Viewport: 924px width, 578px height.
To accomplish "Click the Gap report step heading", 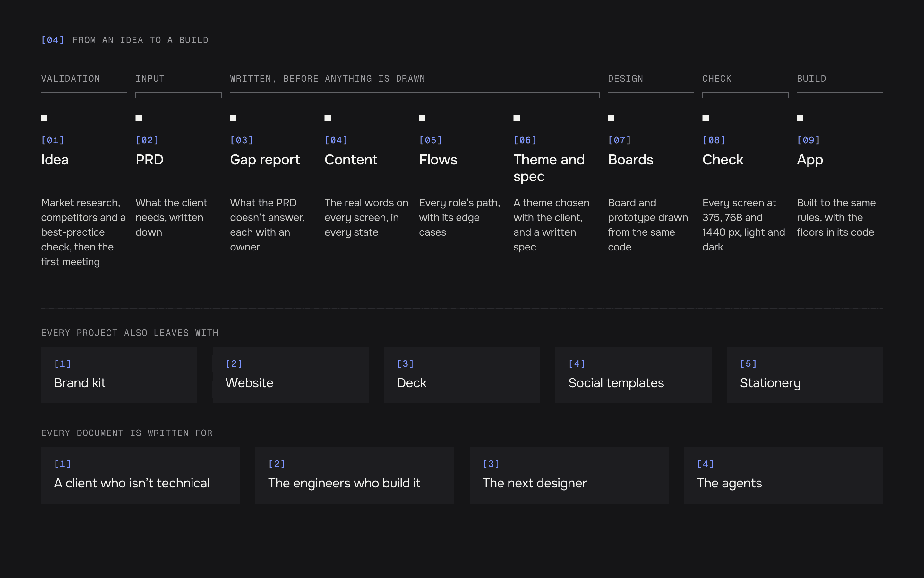I will [x=265, y=160].
